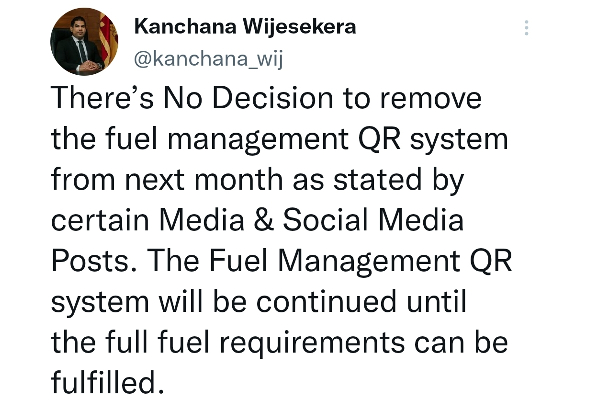Click the words "fuel management QR system"
Viewport: 600px width, 400px height.
pos(307,139)
